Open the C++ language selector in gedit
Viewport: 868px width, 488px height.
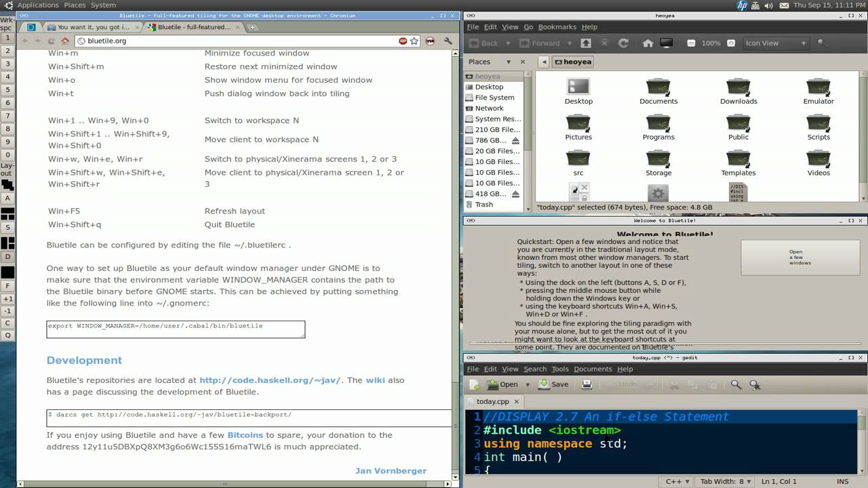pos(677,481)
